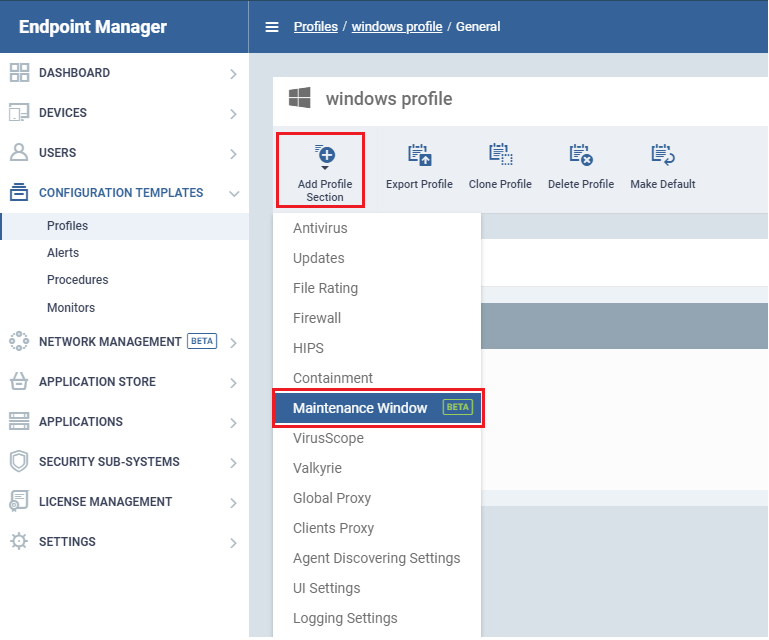
Task: Select Clients Proxy section
Action: [377, 528]
